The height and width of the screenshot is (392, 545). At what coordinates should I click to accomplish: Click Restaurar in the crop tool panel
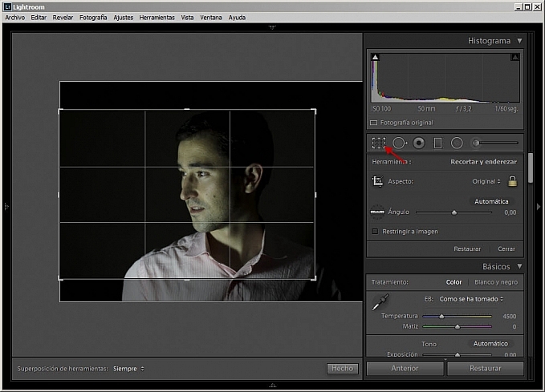[467, 249]
